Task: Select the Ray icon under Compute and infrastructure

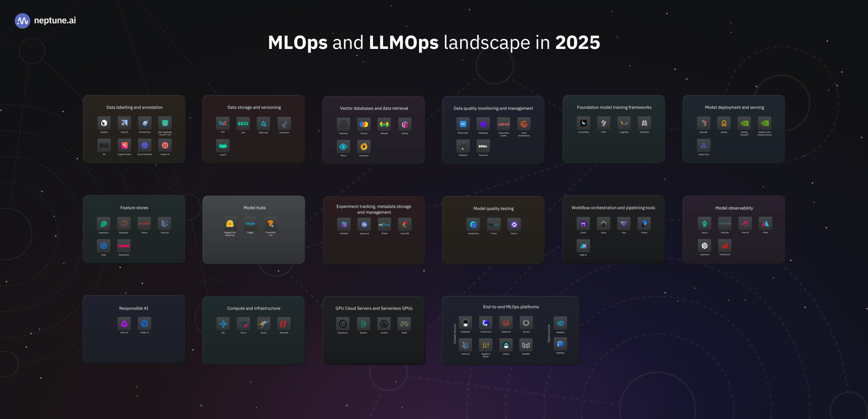Action: coord(223,323)
